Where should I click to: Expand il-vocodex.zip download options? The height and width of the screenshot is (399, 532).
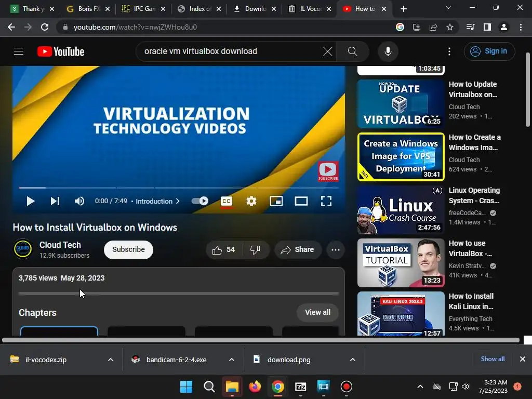[x=111, y=360]
